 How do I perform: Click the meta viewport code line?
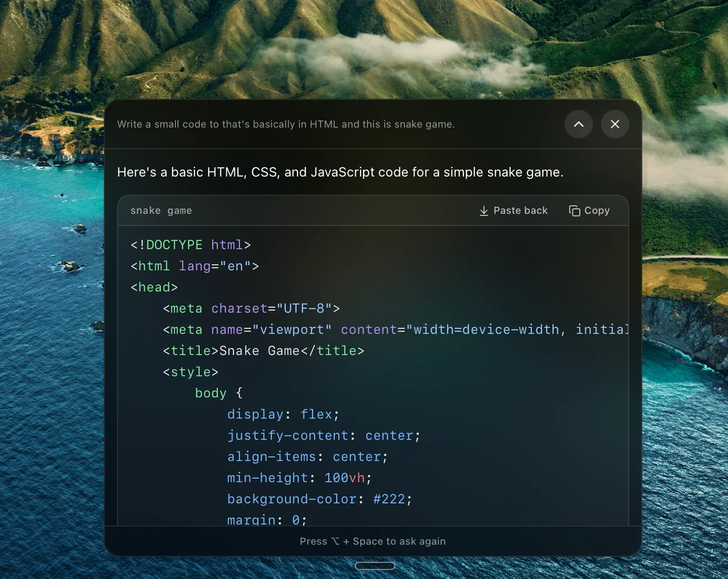[396, 329]
